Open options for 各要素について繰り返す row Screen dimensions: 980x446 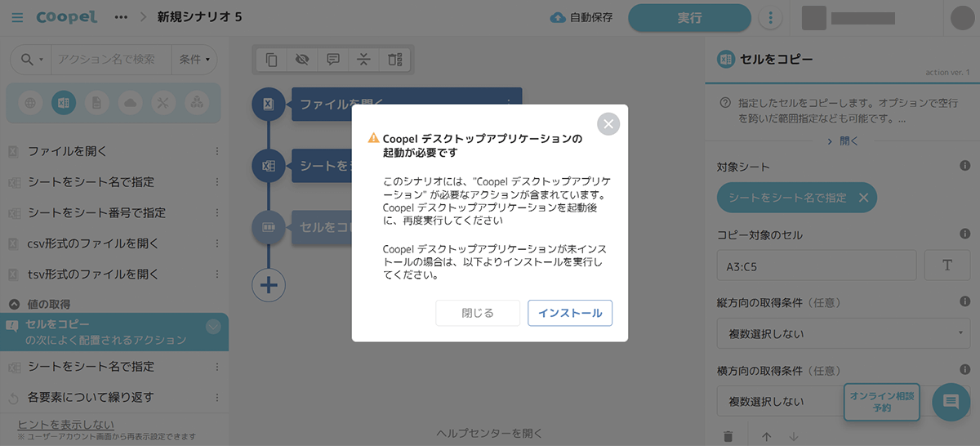click(x=216, y=397)
